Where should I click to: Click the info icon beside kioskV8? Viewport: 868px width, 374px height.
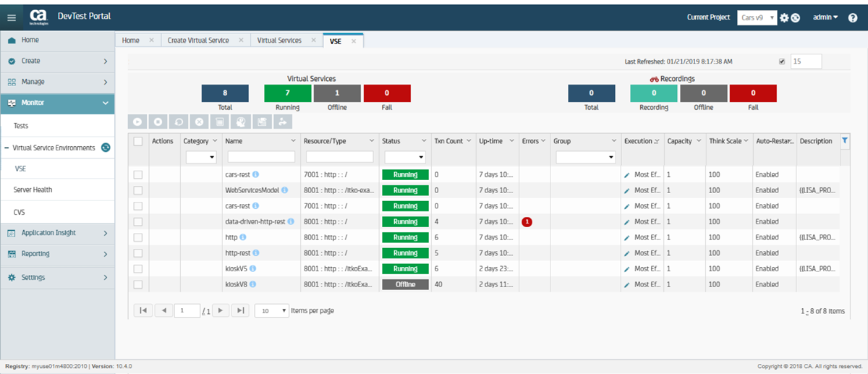(x=254, y=284)
